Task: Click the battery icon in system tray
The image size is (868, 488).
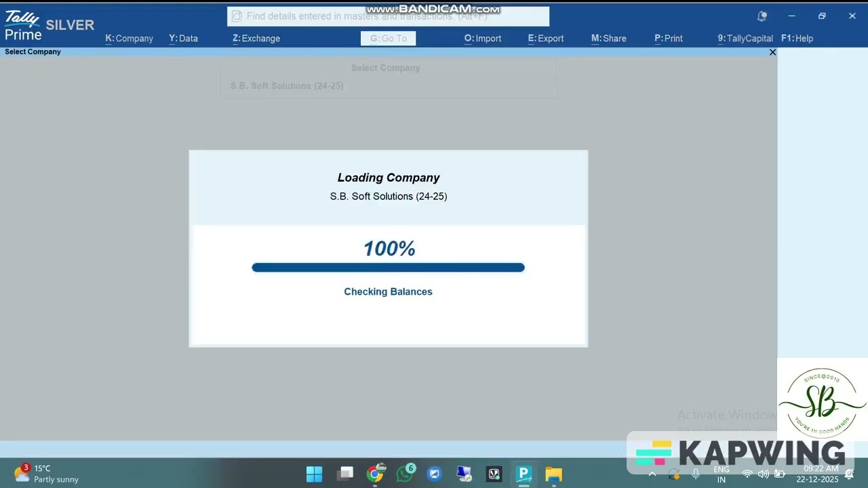Action: coord(780,474)
